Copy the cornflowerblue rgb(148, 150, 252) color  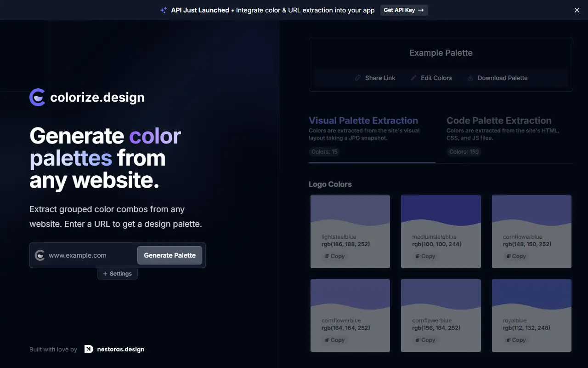tap(516, 256)
